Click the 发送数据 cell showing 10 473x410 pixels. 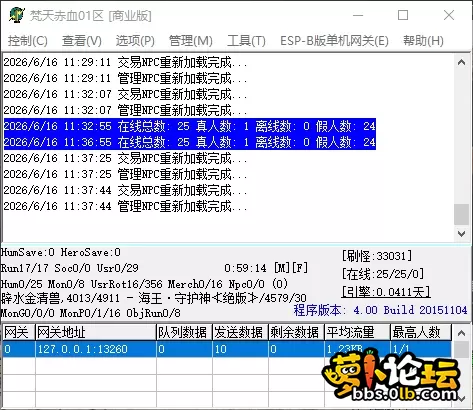[x=240, y=349]
